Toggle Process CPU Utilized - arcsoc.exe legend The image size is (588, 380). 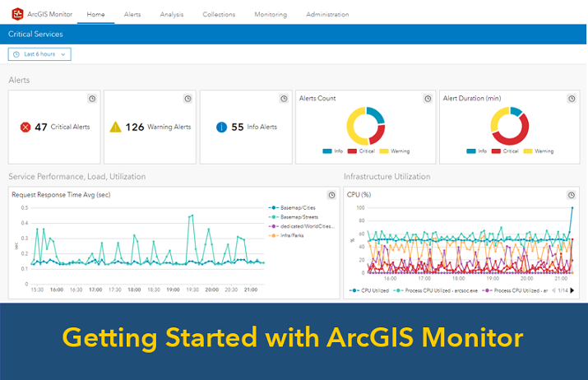[435, 290]
